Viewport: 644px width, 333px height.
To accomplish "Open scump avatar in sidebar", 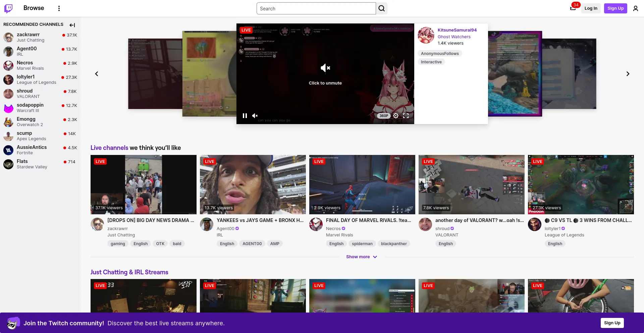I will (x=8, y=136).
